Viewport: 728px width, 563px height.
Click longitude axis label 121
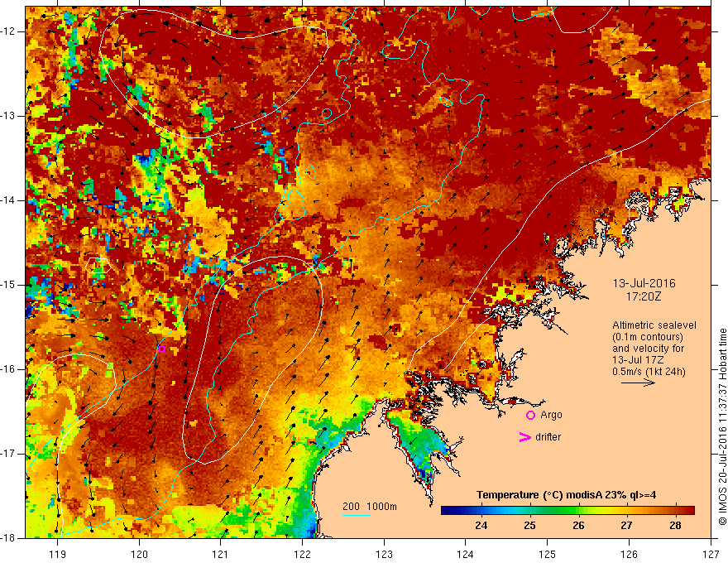tap(221, 554)
